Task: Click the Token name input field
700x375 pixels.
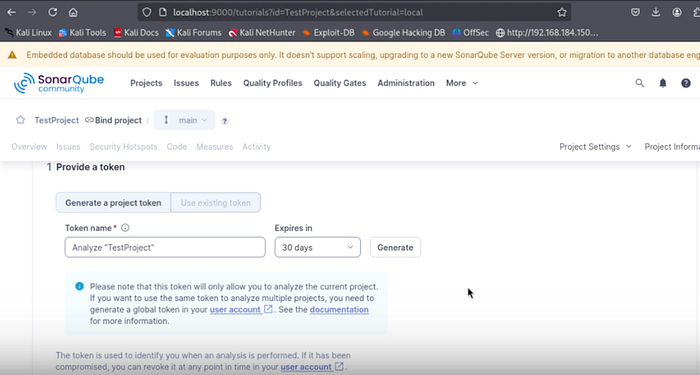Action: (165, 247)
